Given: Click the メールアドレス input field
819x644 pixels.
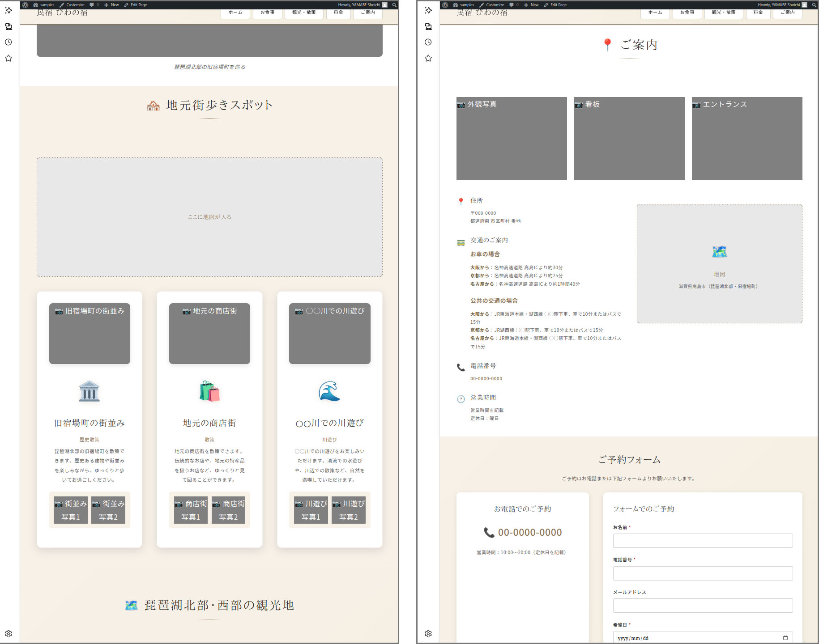Looking at the screenshot, I should (x=703, y=606).
